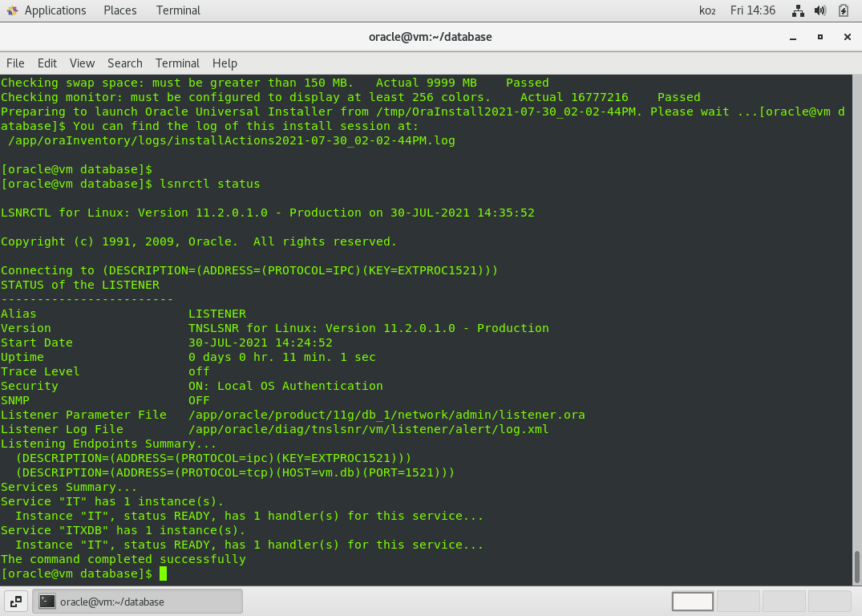The height and width of the screenshot is (616, 862).
Task: Close the oracle@vm terminal window
Action: (847, 38)
